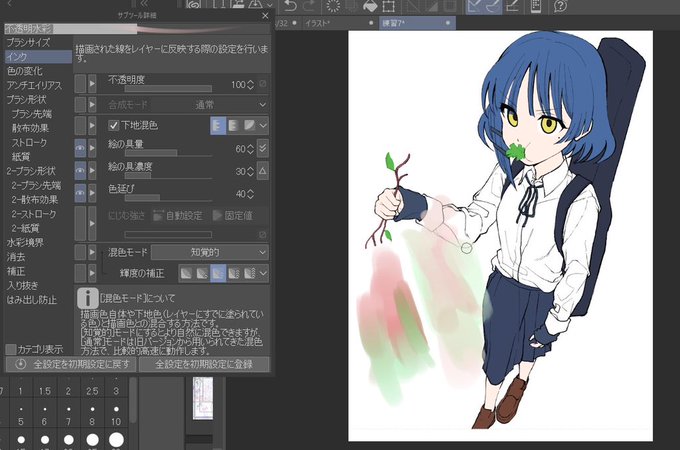
Task: Click the Scale/Rotate transform toolbar icon
Action: coord(389,6)
